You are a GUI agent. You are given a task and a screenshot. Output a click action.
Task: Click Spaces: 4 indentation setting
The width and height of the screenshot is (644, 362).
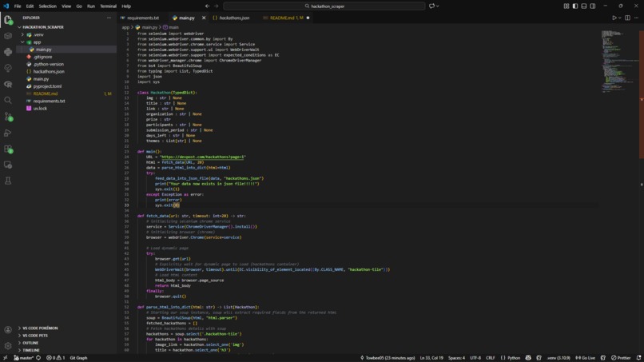click(456, 358)
